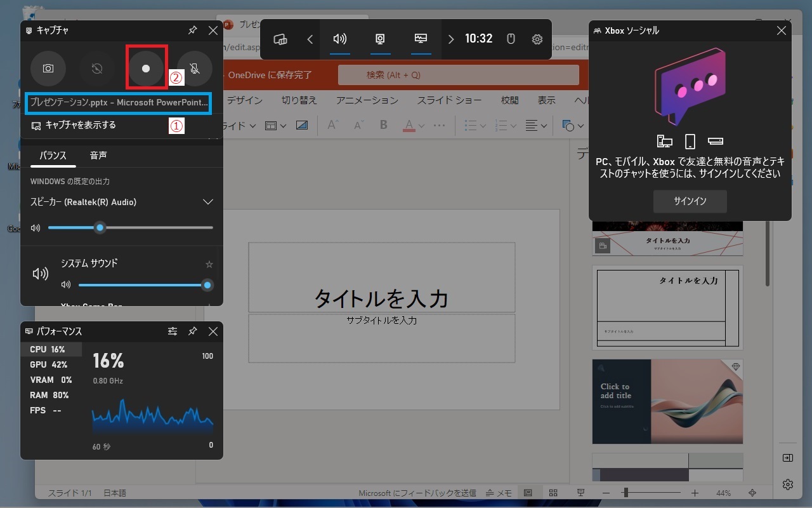Select the FPS metric
Screen dimensions: 812x508
coord(51,410)
